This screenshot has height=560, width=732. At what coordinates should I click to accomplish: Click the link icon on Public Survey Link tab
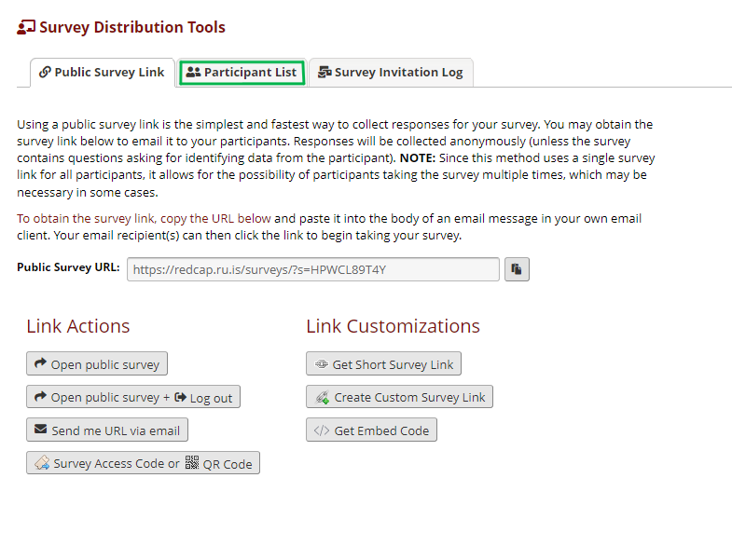pyautogui.click(x=45, y=72)
